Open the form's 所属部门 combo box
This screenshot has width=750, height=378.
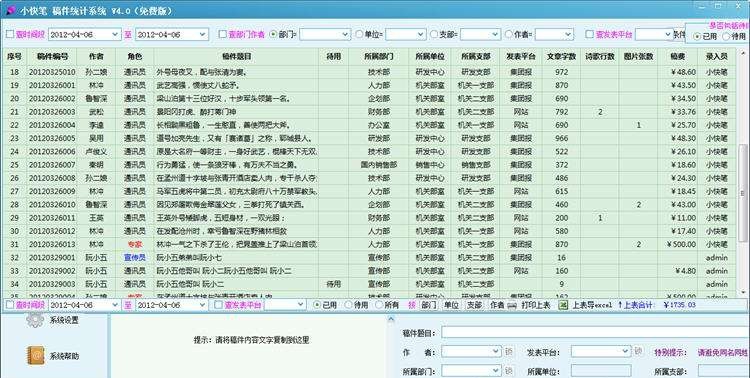pos(471,371)
